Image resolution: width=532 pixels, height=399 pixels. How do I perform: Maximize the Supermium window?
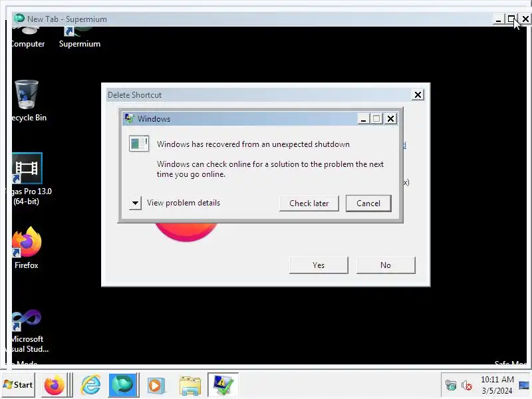coord(511,19)
